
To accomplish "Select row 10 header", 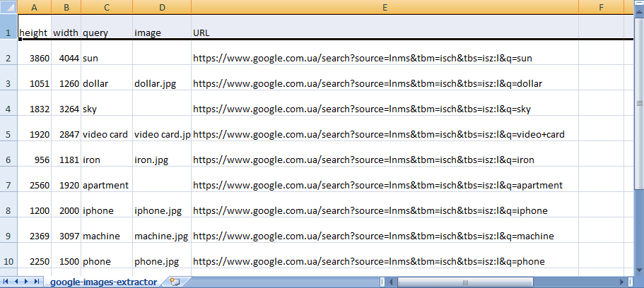I will click(x=8, y=256).
